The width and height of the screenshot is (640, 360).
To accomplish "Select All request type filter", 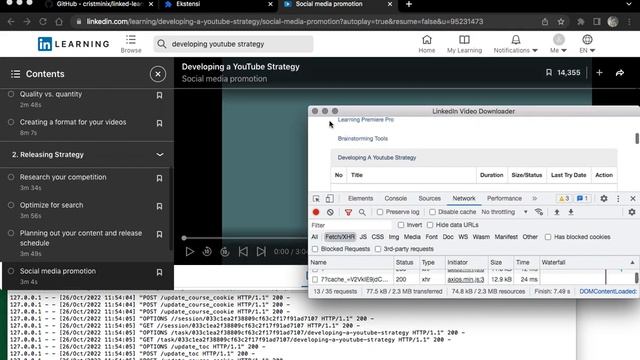I will [314, 237].
